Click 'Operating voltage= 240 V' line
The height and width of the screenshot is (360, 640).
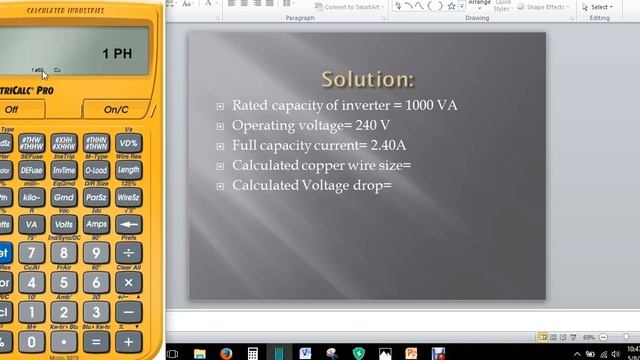pyautogui.click(x=311, y=125)
